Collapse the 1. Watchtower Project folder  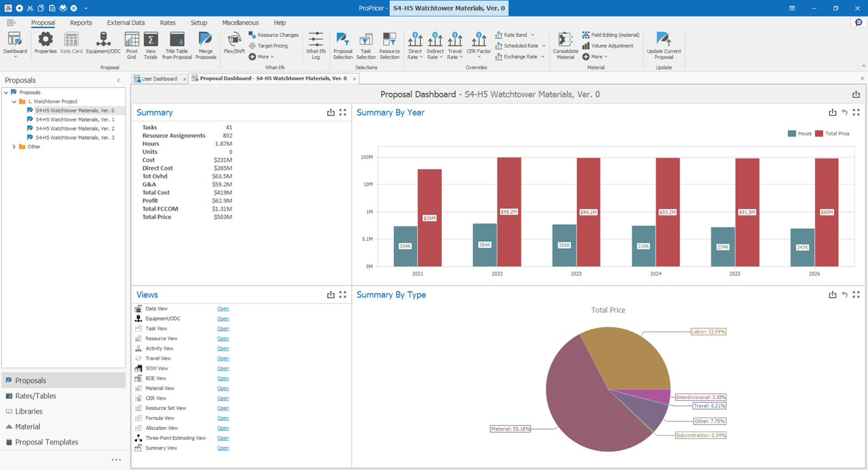coord(14,101)
